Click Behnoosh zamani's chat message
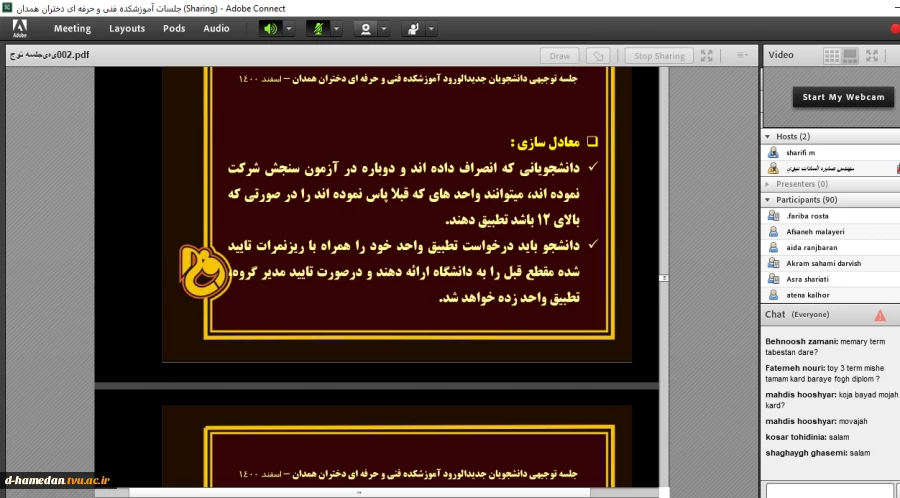The image size is (900, 498). click(x=825, y=347)
